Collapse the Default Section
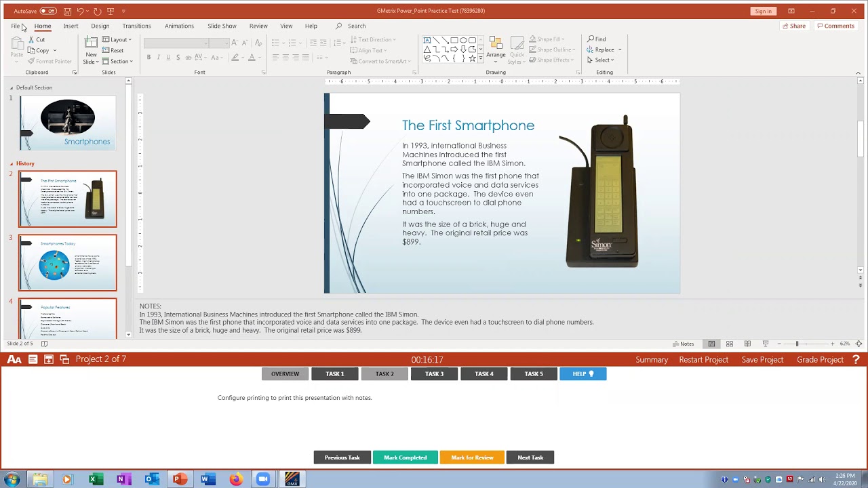The image size is (868, 488). (x=12, y=87)
